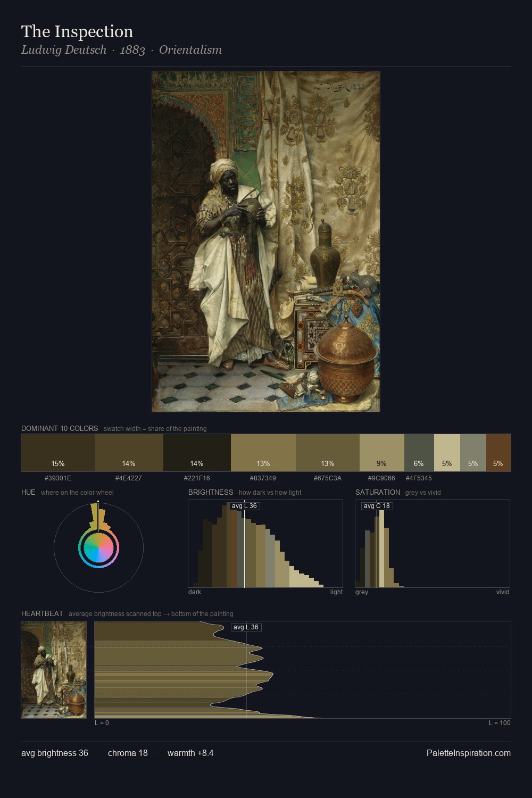
Task: Click the "avg L 36" label in Heartbeat
Action: 246,627
